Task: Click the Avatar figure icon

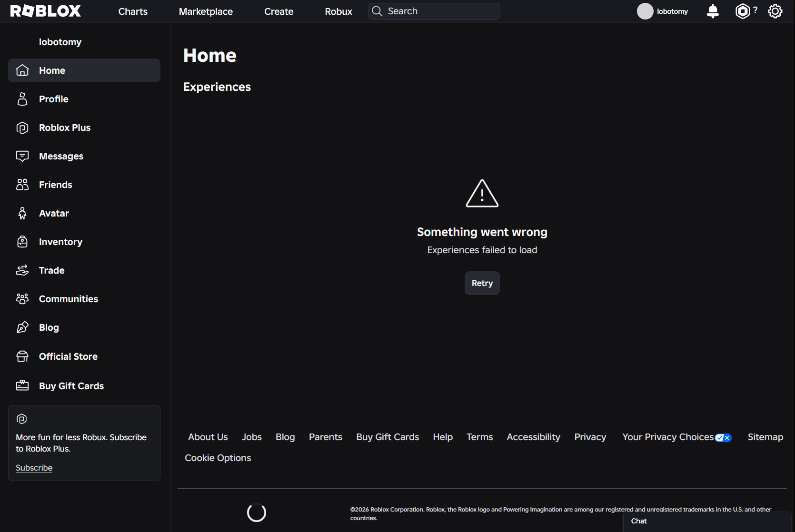Action: [22, 213]
